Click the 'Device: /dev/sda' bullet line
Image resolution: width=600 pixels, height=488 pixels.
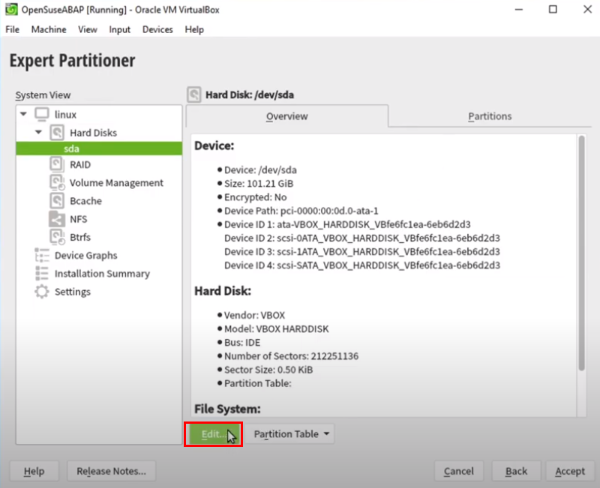coord(260,170)
